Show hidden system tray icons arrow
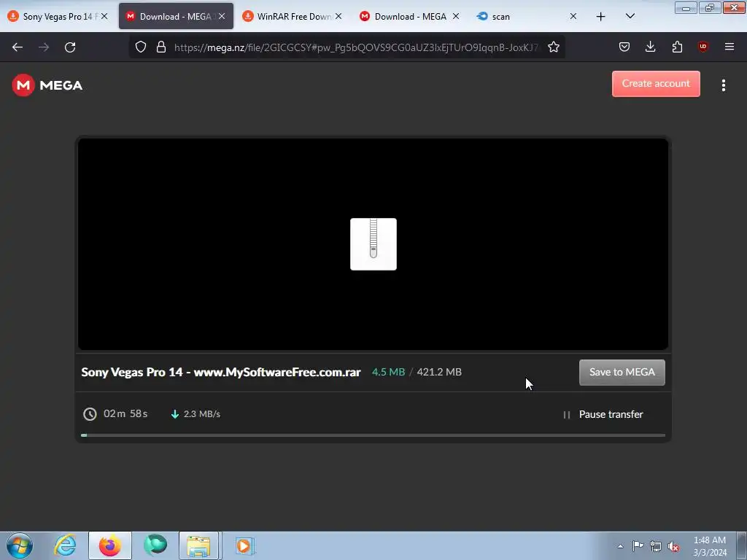747x560 pixels. click(x=620, y=546)
